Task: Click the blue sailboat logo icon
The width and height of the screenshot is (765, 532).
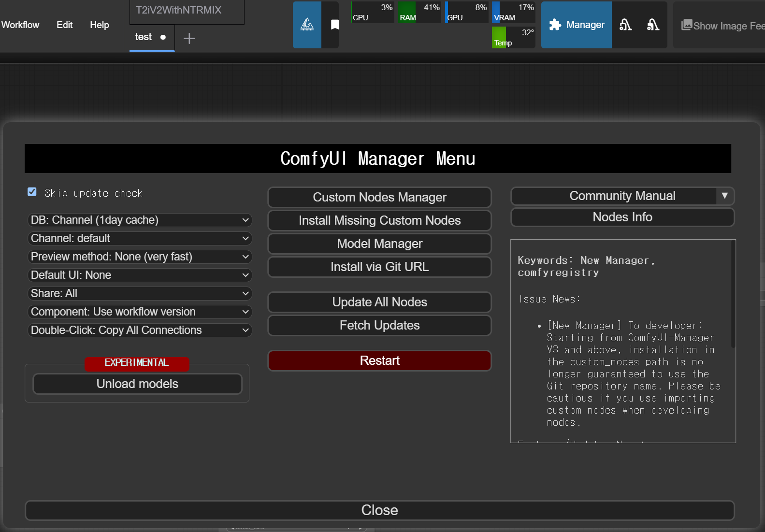Action: (307, 25)
